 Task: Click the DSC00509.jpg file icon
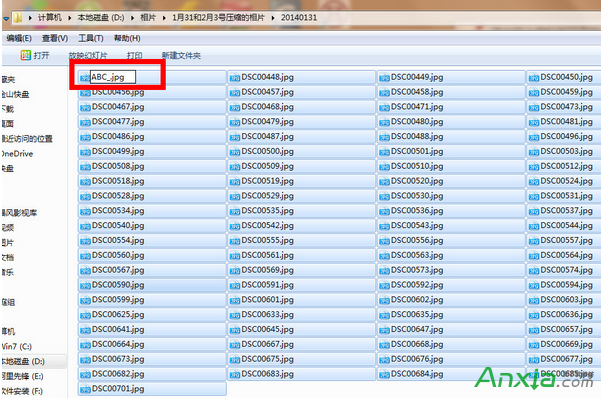[235, 167]
